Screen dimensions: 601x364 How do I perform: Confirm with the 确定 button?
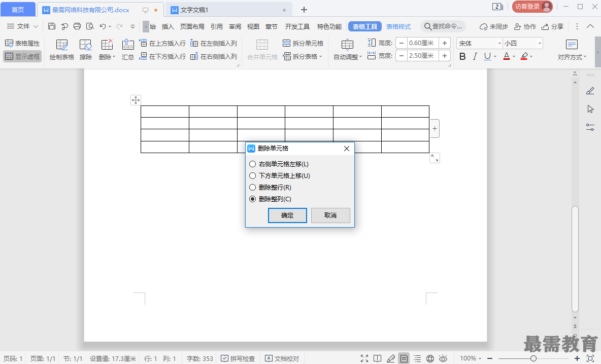pos(287,215)
